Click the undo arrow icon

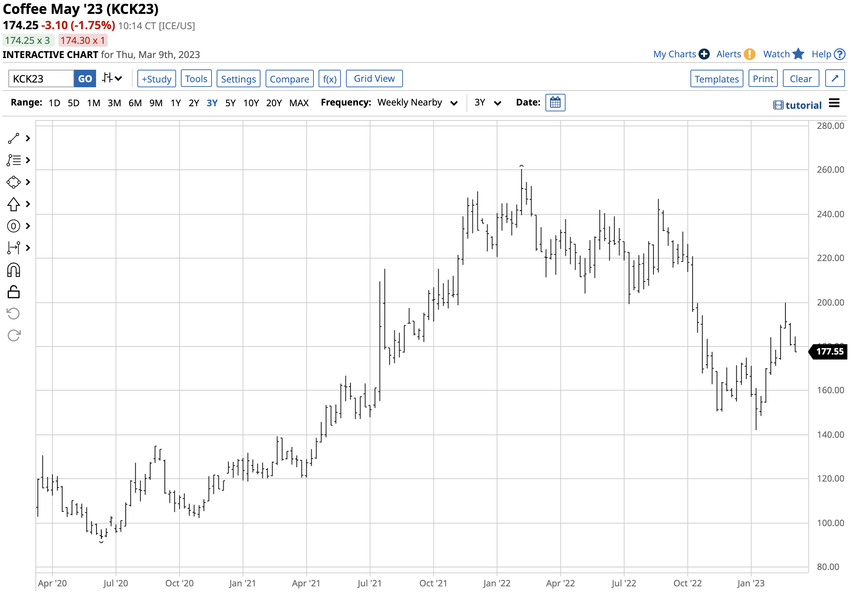(14, 314)
